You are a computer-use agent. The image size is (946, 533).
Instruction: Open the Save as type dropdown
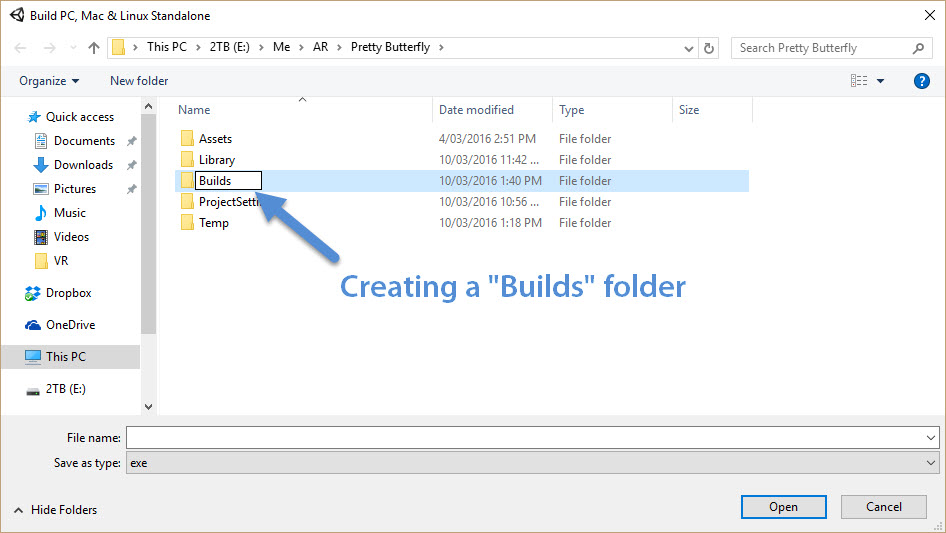click(931, 463)
